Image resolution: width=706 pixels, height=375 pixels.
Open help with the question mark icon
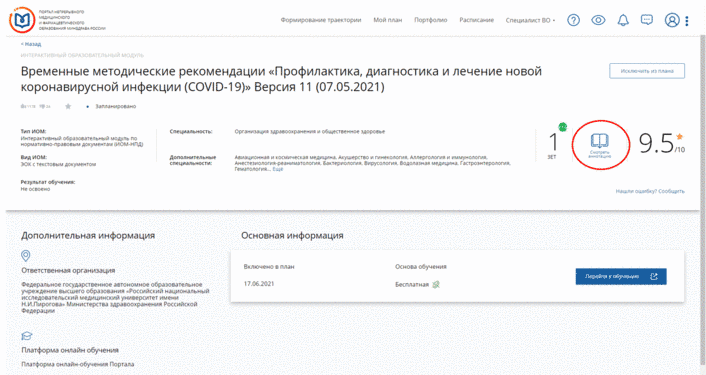click(573, 20)
